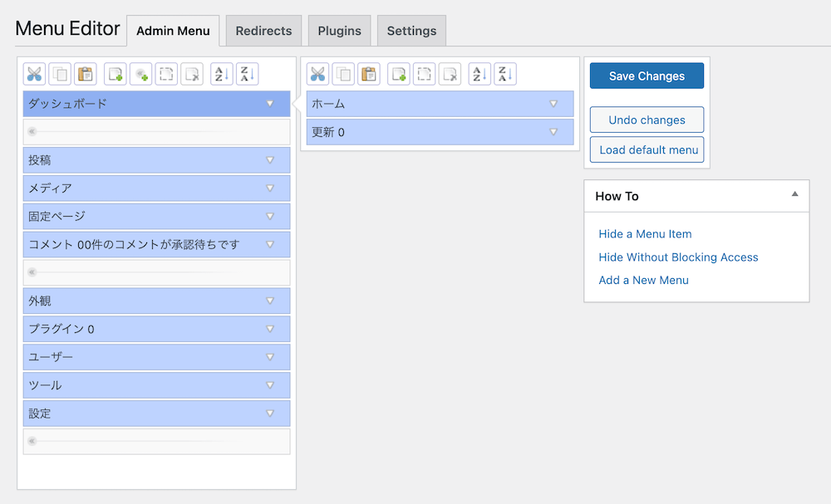Expand the ダッシュボード menu item settings

point(269,104)
